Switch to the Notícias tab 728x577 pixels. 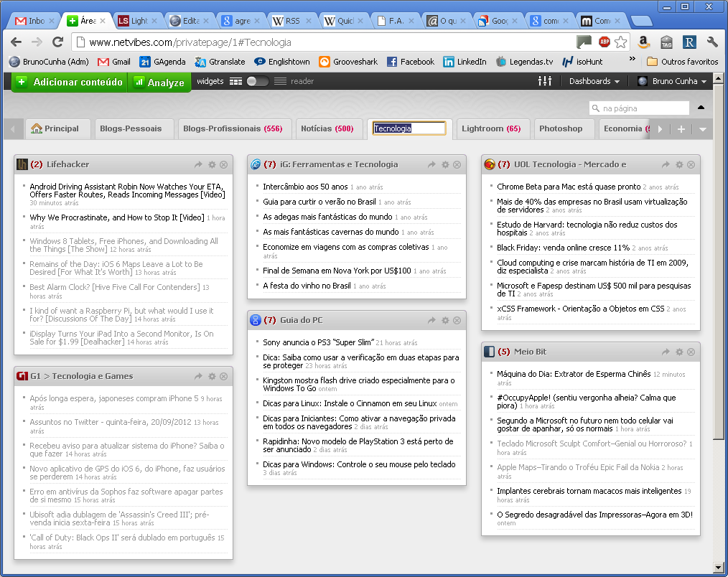(x=327, y=128)
